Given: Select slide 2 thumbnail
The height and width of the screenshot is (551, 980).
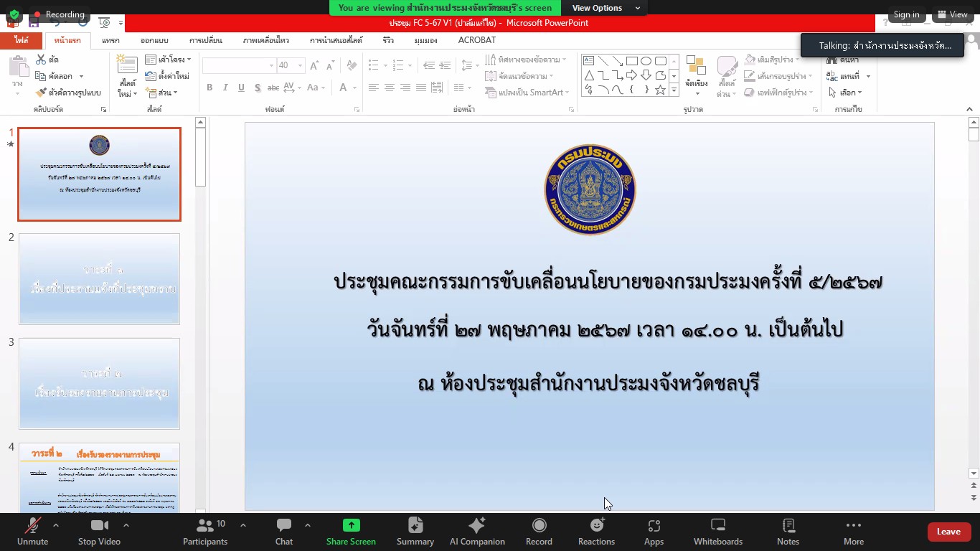Looking at the screenshot, I should 100,278.
